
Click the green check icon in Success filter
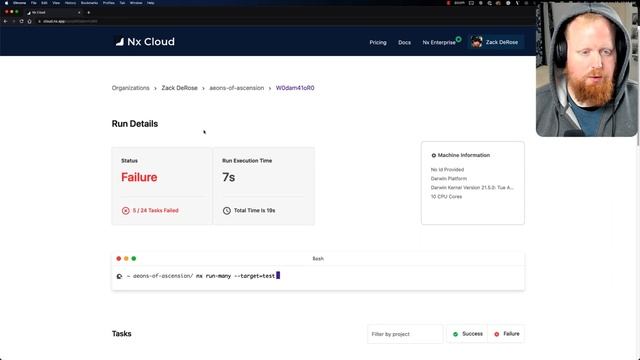pos(456,334)
